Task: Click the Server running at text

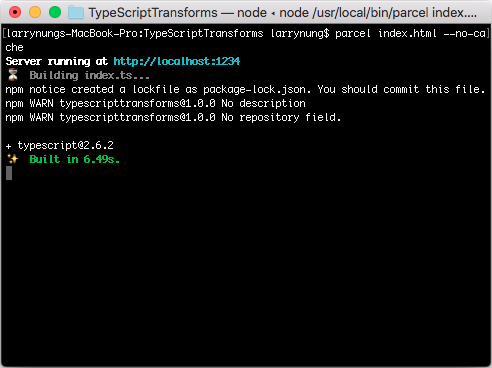Action: click(x=57, y=61)
